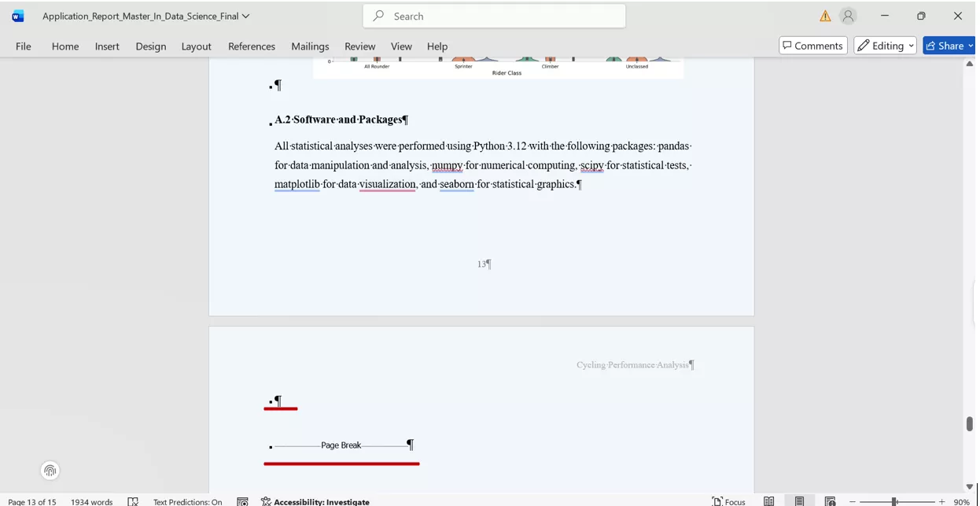Click the Cycling Performance Analysis header text

(632, 365)
